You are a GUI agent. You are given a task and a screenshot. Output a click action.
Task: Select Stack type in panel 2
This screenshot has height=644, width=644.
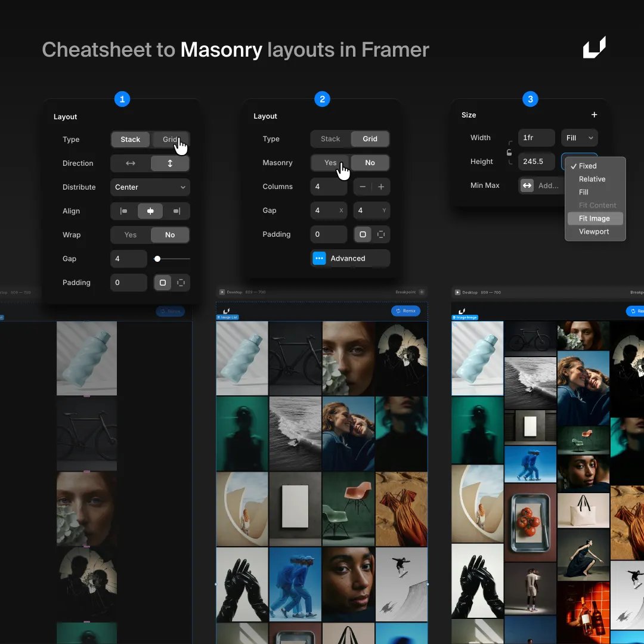[x=330, y=139]
